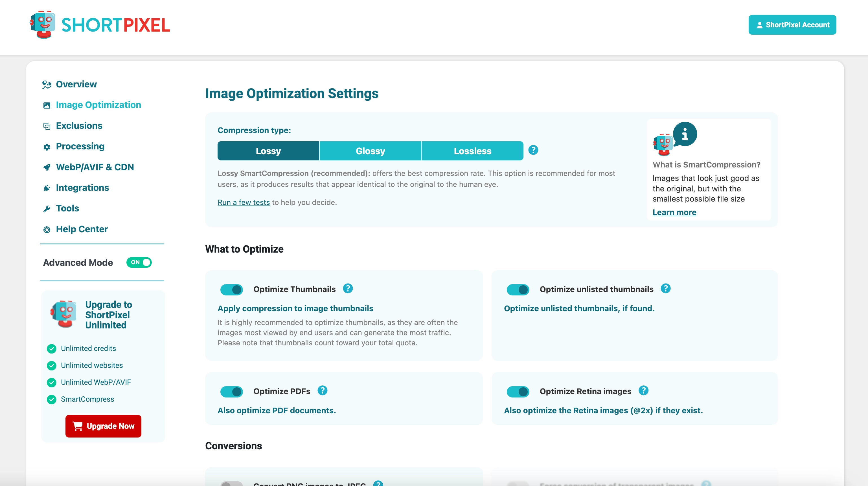Click Apply compression to image thumbnails text
This screenshot has height=486, width=868.
click(x=295, y=308)
